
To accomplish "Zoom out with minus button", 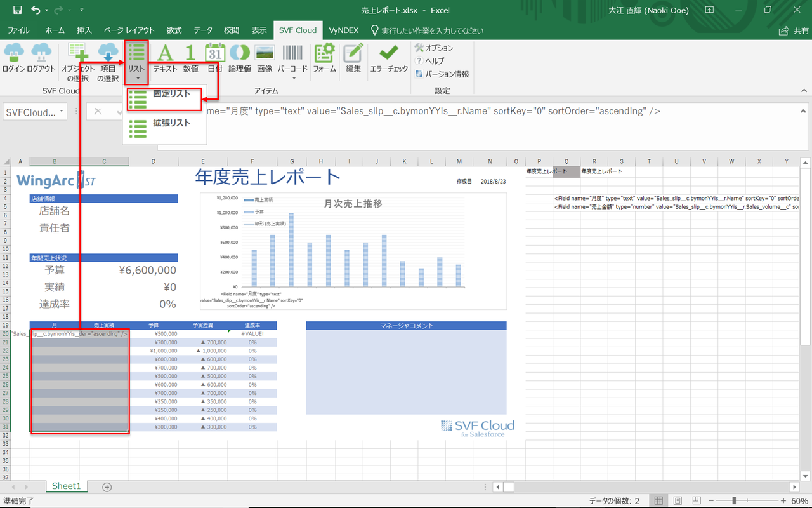I will pos(712,501).
